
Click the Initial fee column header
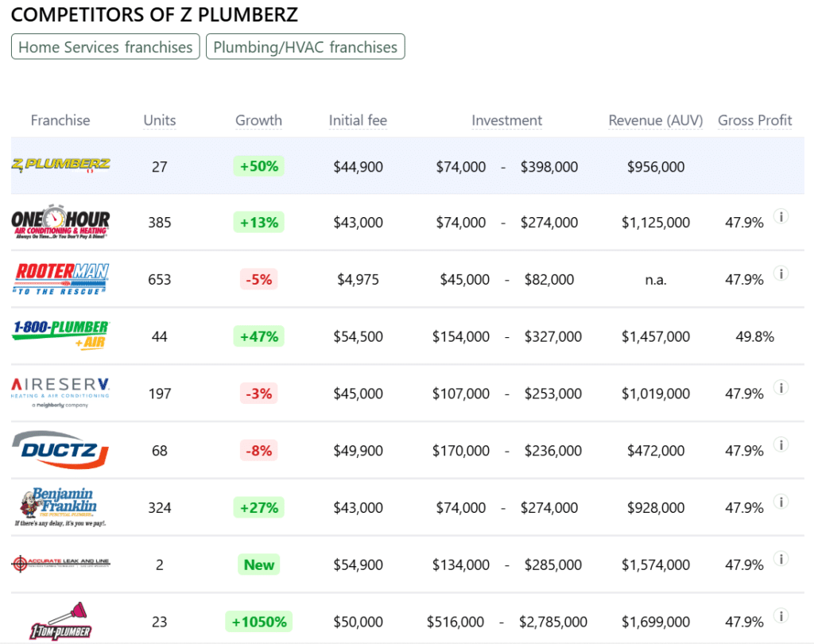pyautogui.click(x=358, y=121)
